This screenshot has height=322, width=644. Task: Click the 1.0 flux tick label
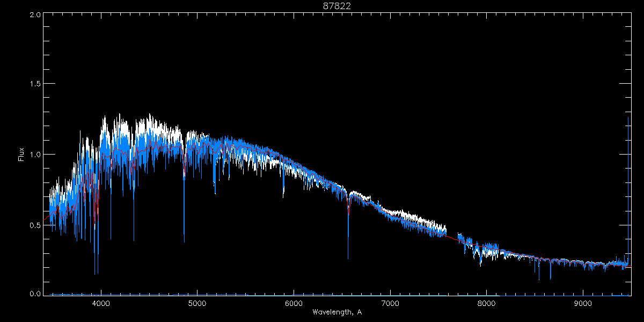(35, 155)
